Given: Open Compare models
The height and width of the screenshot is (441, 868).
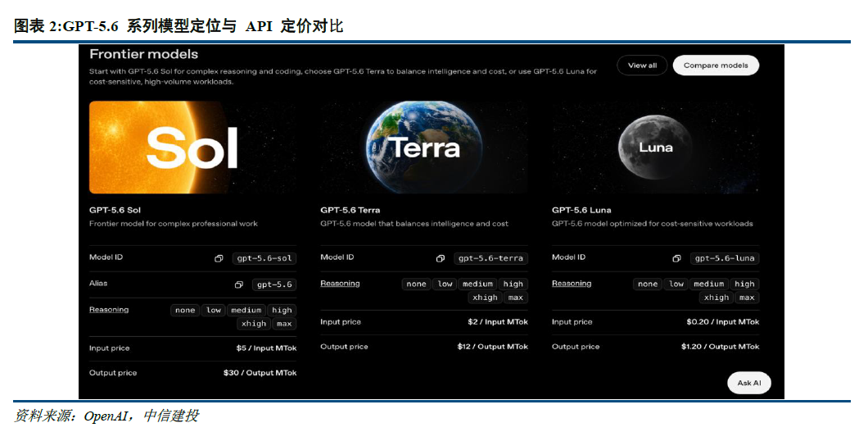Looking at the screenshot, I should click(x=716, y=66).
